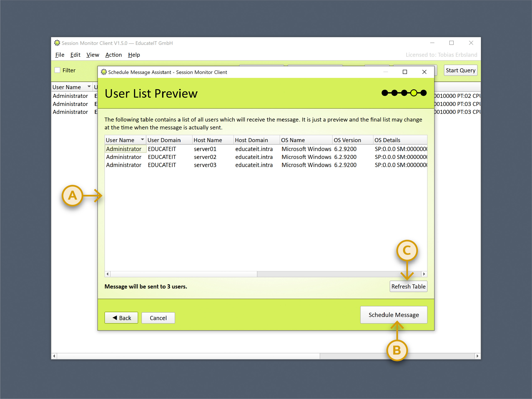Enable the Filter checkbox
532x399 pixels.
click(x=58, y=70)
